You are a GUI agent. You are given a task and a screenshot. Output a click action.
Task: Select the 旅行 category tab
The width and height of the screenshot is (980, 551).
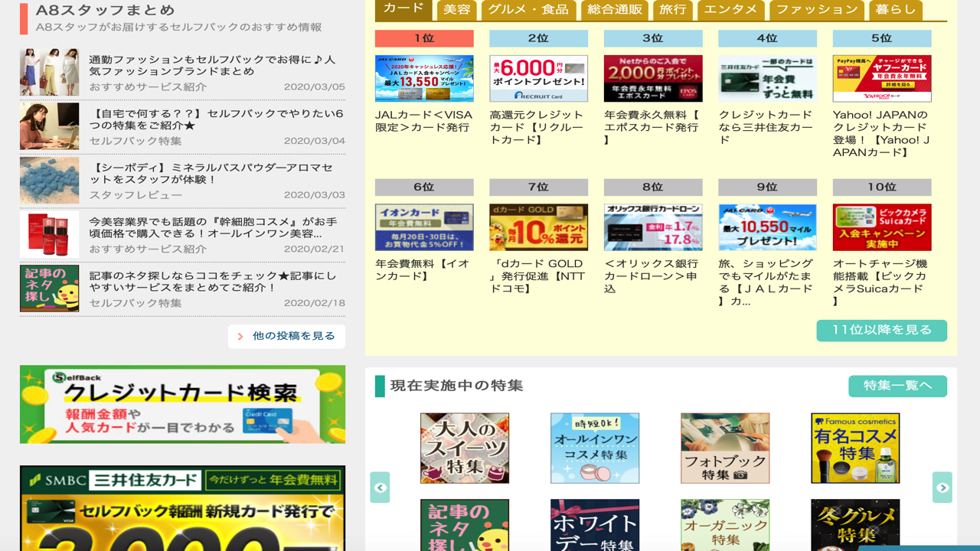[x=673, y=10]
